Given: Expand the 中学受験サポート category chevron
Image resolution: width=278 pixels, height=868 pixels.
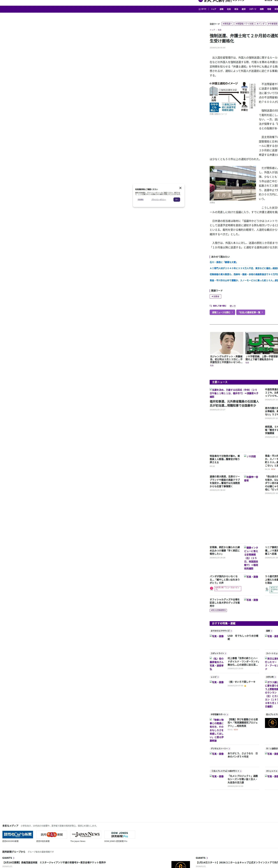Looking at the screenshot, I should (x=227, y=714).
